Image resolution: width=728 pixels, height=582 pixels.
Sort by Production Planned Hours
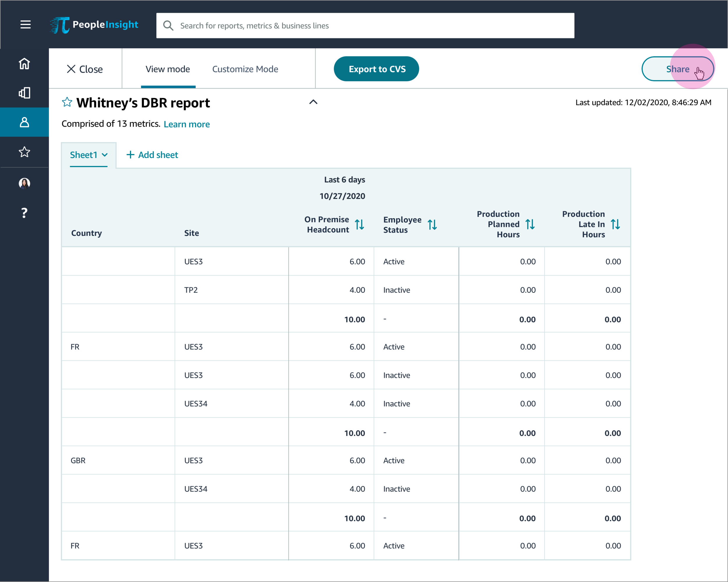(x=530, y=224)
